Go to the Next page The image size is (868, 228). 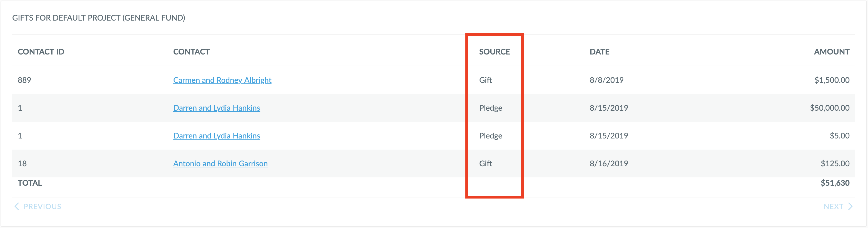pos(838,206)
